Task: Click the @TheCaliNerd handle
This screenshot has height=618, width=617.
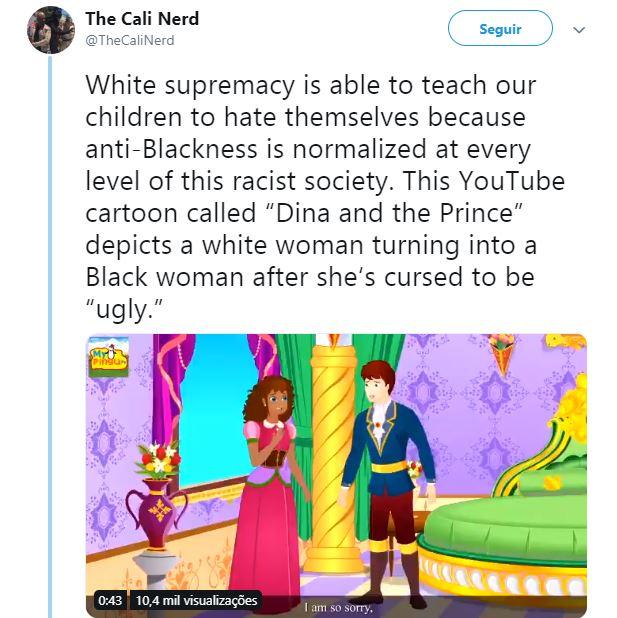Action: coord(129,40)
